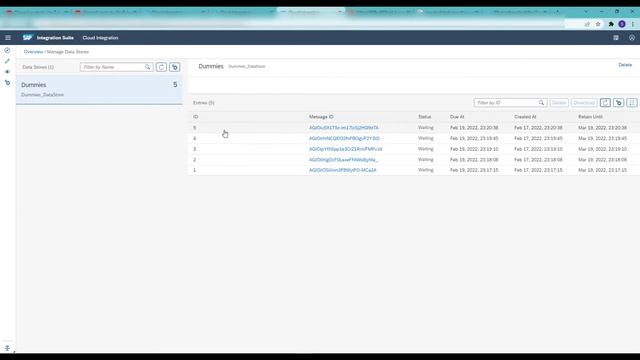
Task: Open the header icon beside the user icon
Action: (x=616, y=38)
